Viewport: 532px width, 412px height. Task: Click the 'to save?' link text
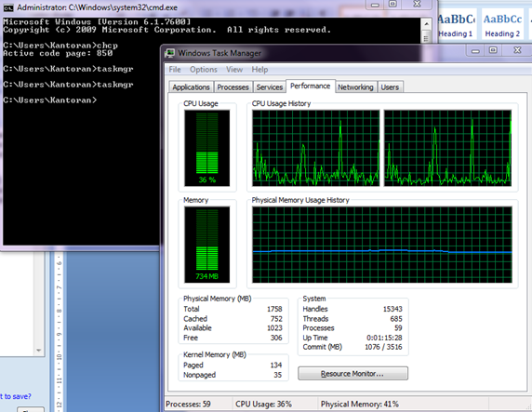coord(15,396)
